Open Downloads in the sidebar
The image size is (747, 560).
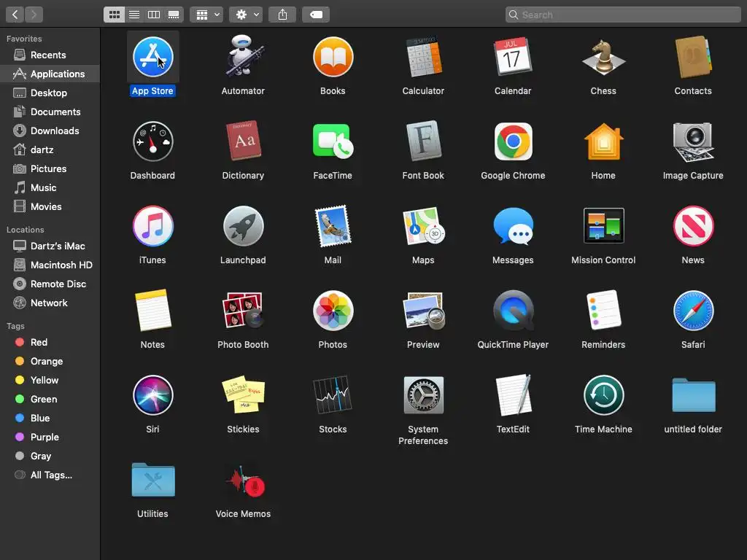point(50,131)
